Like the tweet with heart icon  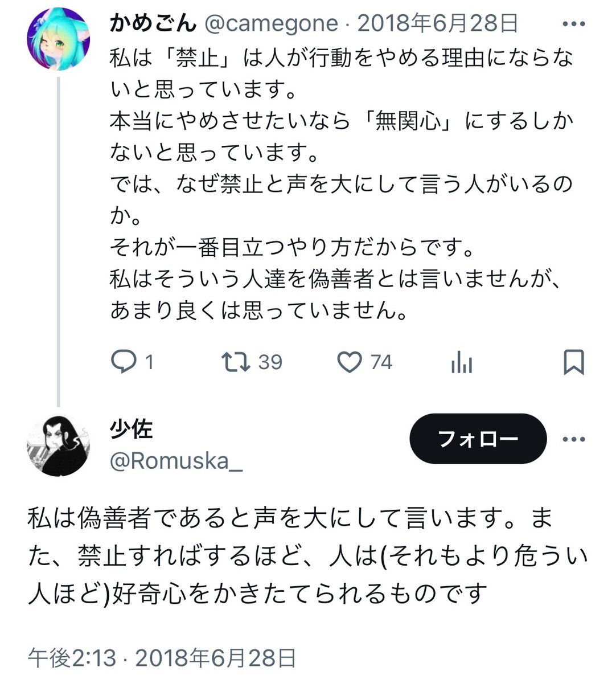(350, 362)
